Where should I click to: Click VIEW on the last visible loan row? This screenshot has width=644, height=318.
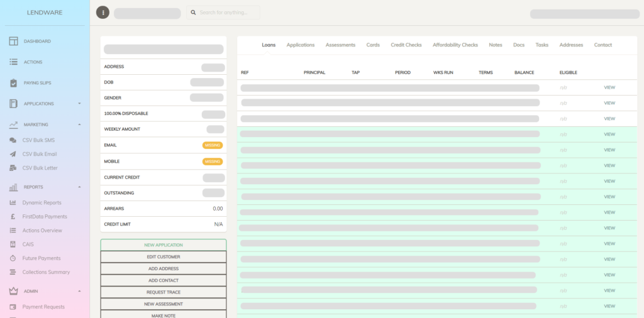pos(609,306)
